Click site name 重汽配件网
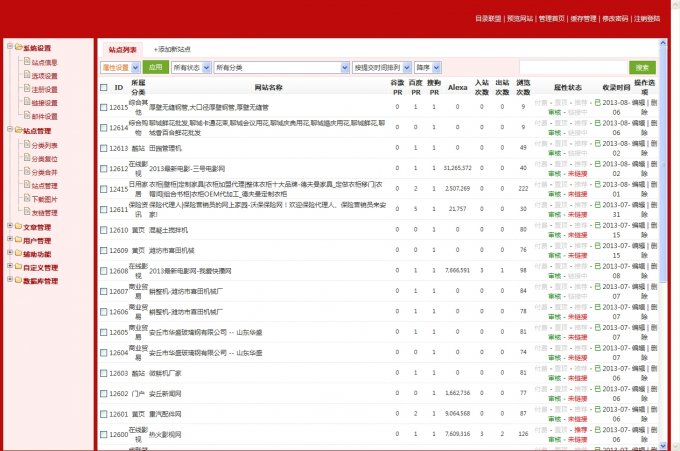680x451 pixels. tap(165, 414)
